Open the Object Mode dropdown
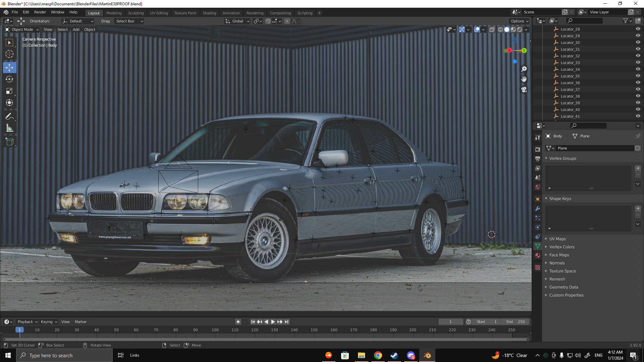 (x=22, y=29)
